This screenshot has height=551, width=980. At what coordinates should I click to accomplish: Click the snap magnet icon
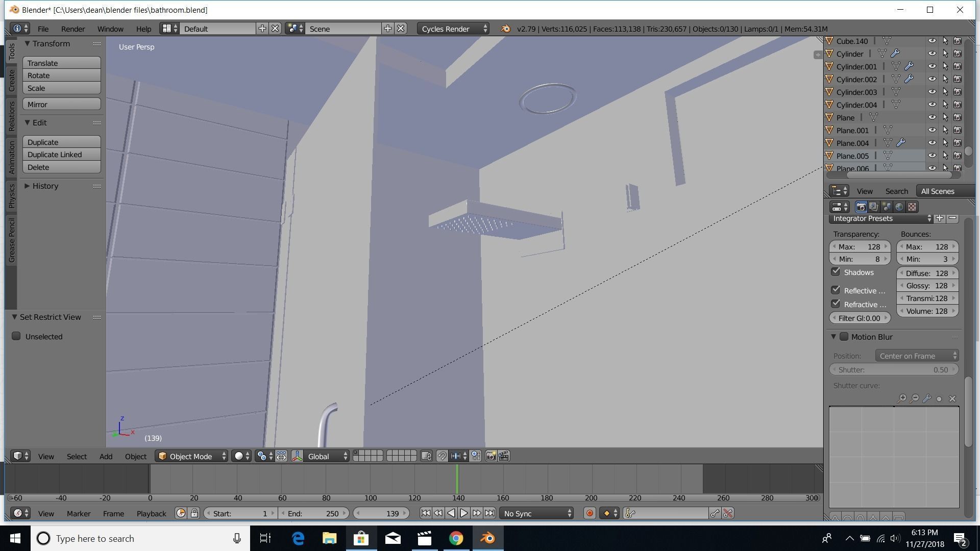[442, 456]
